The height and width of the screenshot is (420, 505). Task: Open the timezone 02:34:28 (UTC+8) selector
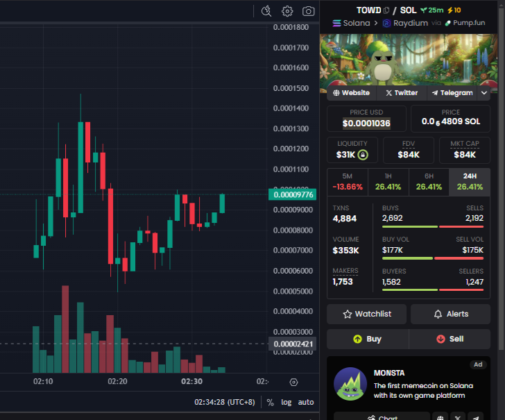point(225,402)
